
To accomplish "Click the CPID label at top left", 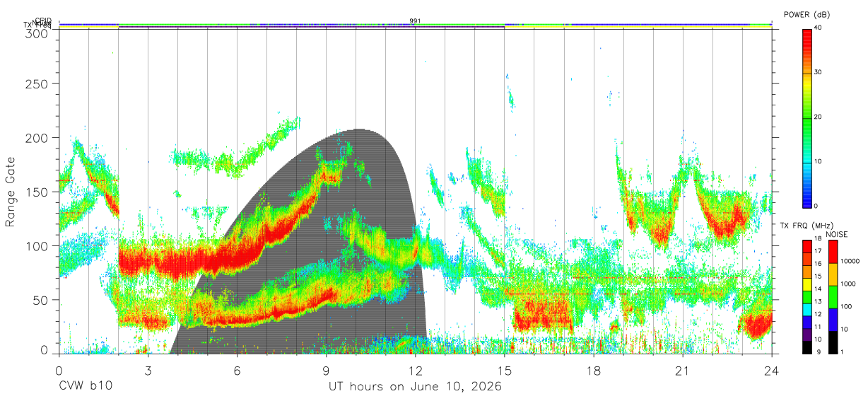I will tap(43, 21).
